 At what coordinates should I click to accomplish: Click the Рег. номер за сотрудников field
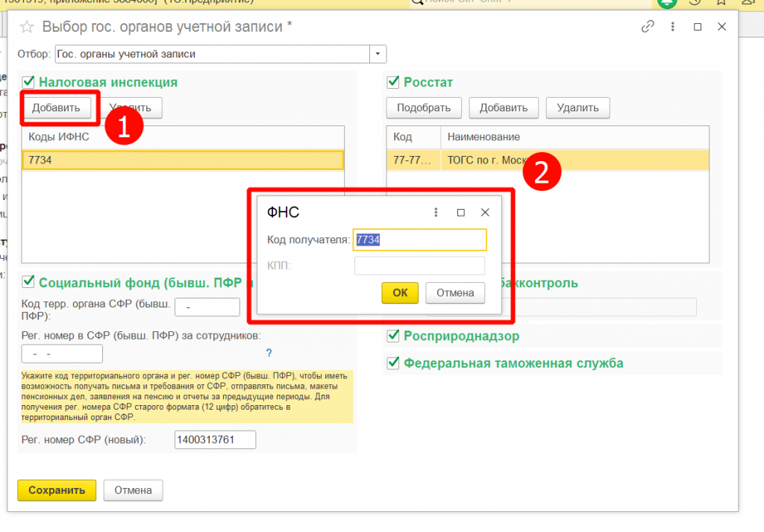click(x=62, y=354)
